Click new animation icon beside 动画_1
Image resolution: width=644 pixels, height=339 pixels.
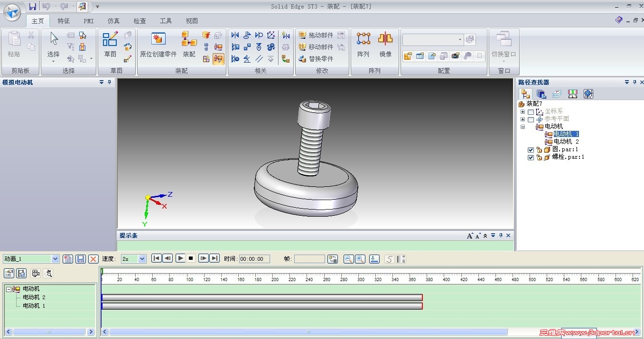pyautogui.click(x=68, y=259)
